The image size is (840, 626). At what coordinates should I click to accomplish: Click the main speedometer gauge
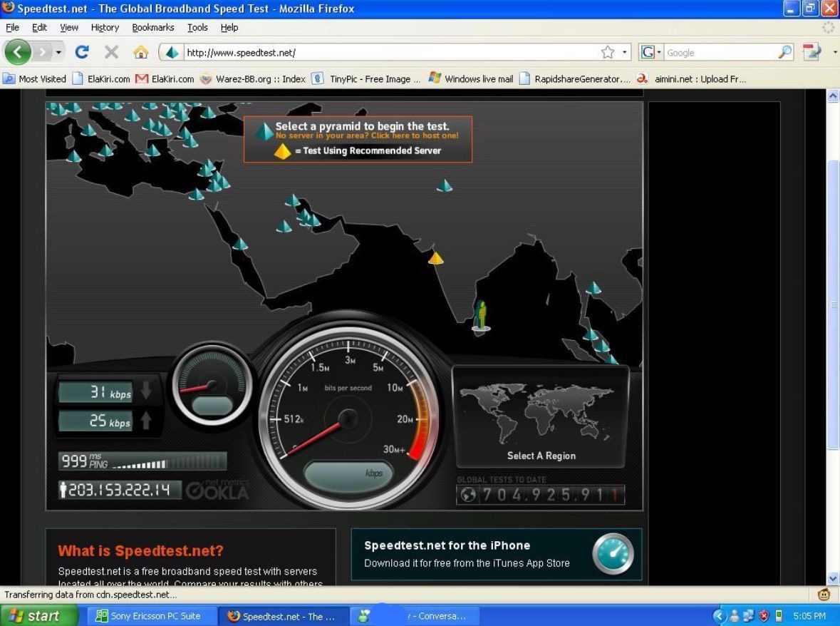[x=348, y=418]
